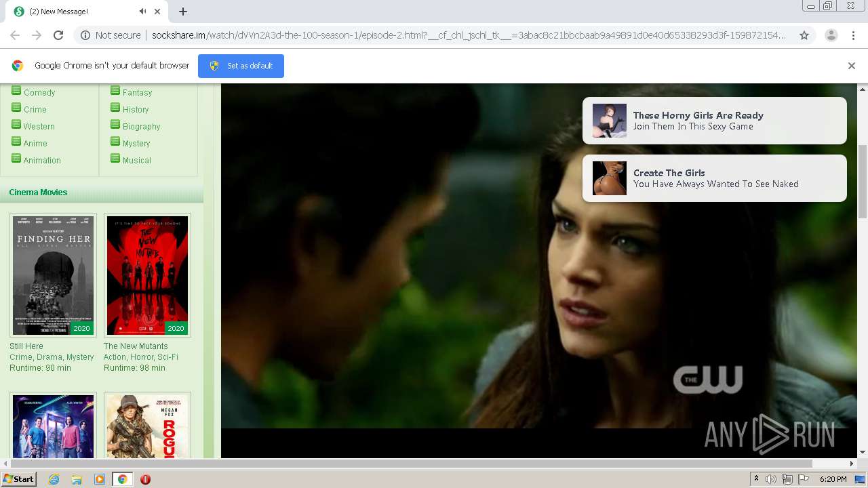
Task: Open the Musical genre link
Action: click(x=136, y=161)
